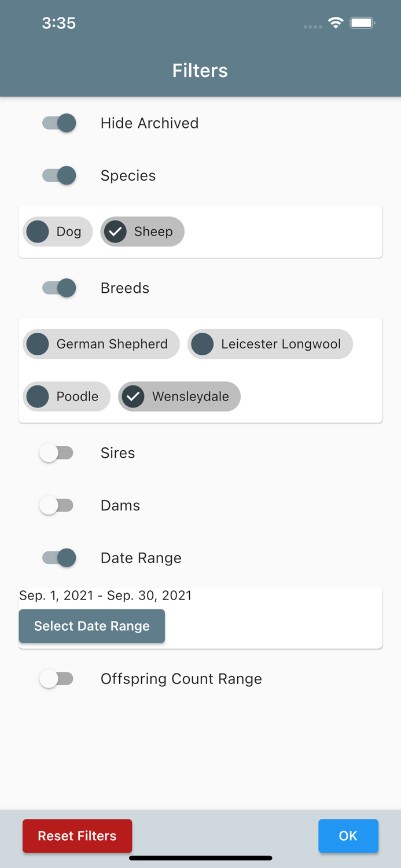Click the checkmark icon on the Wensleydale chip

coord(134,396)
